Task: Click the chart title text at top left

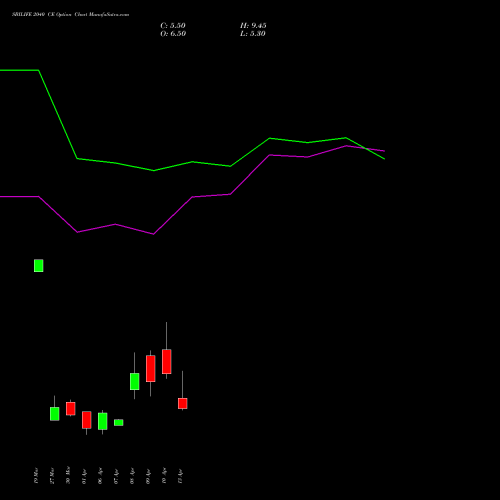Action: [x=70, y=15]
